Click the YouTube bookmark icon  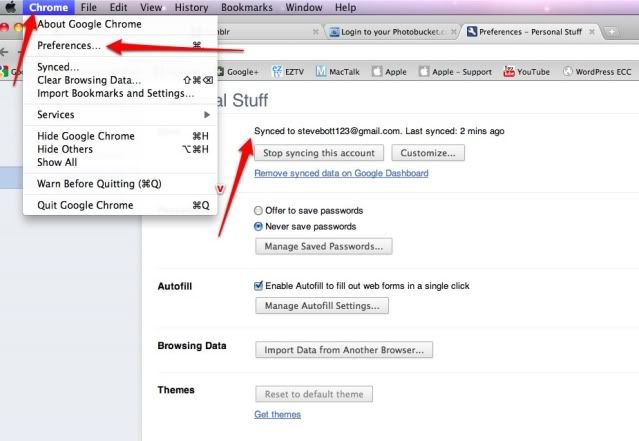(509, 71)
